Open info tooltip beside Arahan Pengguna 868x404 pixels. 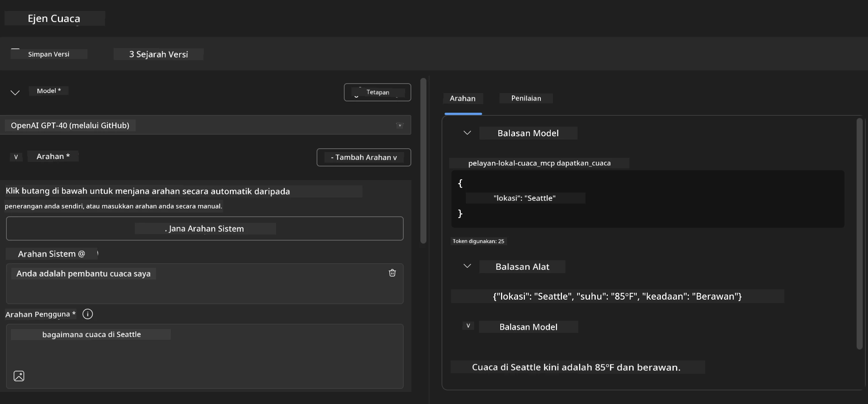[87, 314]
